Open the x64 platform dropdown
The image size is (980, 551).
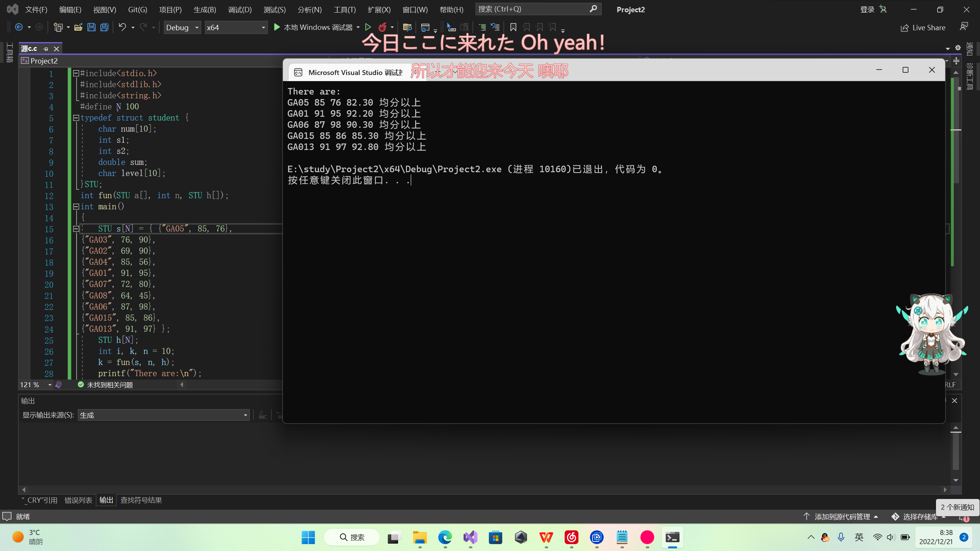click(235, 28)
